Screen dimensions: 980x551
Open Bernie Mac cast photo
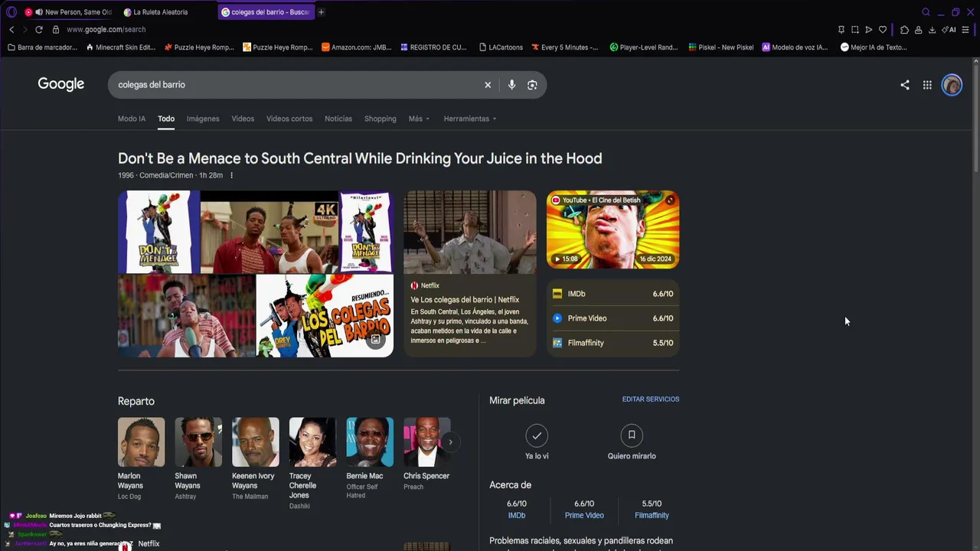point(370,442)
